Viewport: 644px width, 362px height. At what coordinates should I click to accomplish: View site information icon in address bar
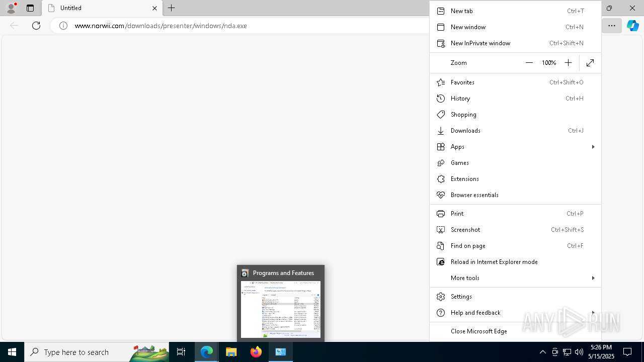tap(63, 26)
